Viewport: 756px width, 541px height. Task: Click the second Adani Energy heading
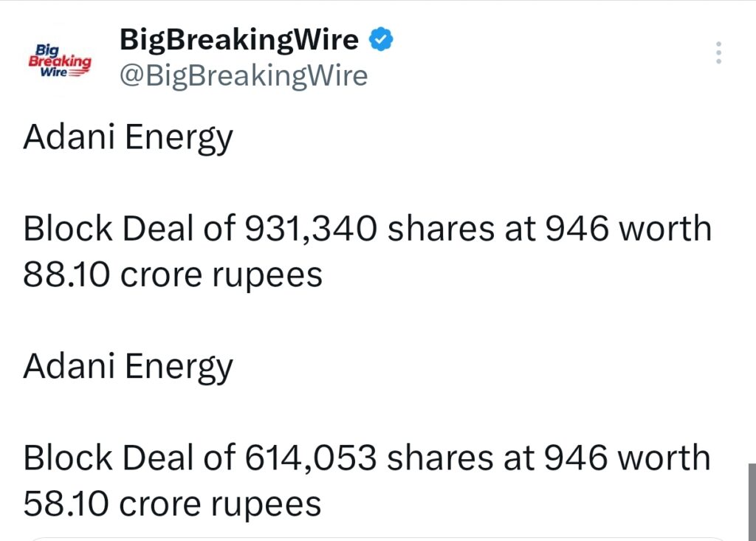[x=128, y=365]
